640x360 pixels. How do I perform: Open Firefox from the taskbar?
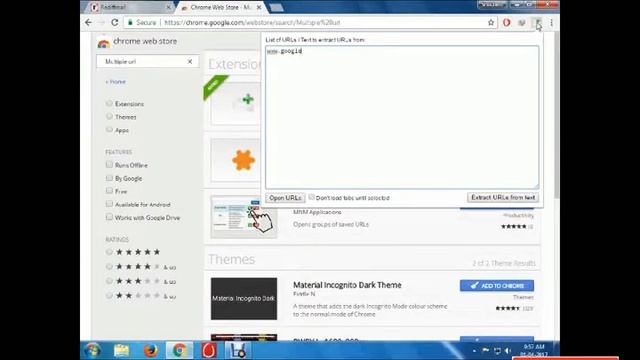[x=151, y=350]
